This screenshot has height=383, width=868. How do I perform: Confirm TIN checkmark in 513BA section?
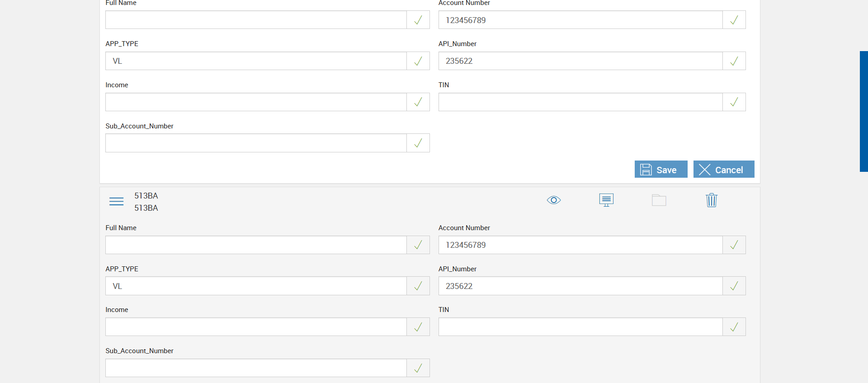734,327
